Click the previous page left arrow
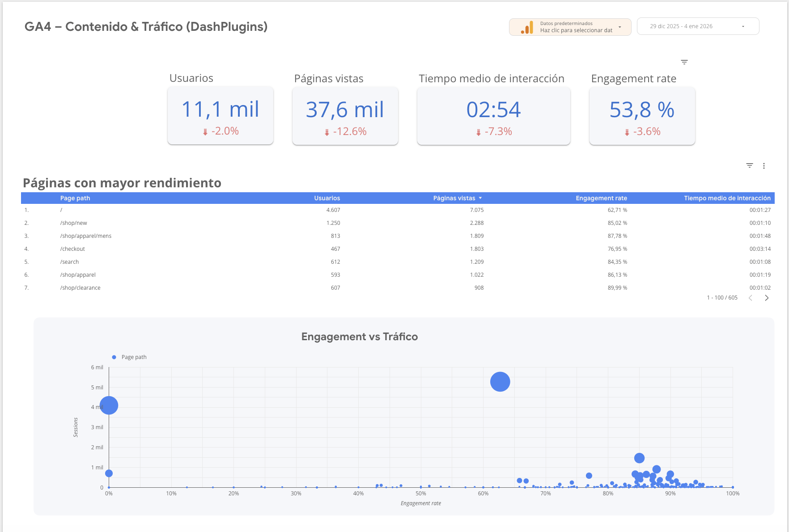Viewport: 789px width, 532px height. pyautogui.click(x=750, y=297)
